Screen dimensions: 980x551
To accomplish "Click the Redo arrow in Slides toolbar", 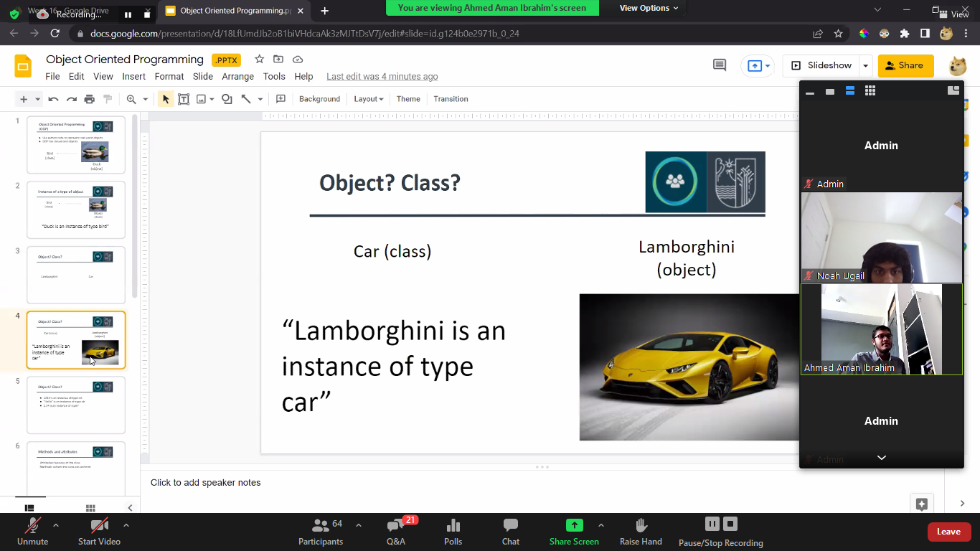I will pos(72,99).
